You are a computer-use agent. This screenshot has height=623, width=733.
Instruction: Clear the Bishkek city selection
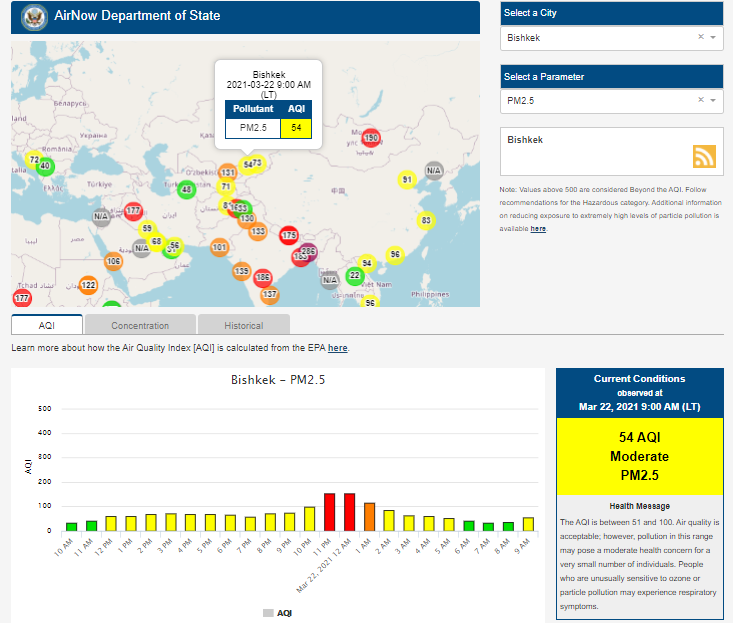click(700, 38)
